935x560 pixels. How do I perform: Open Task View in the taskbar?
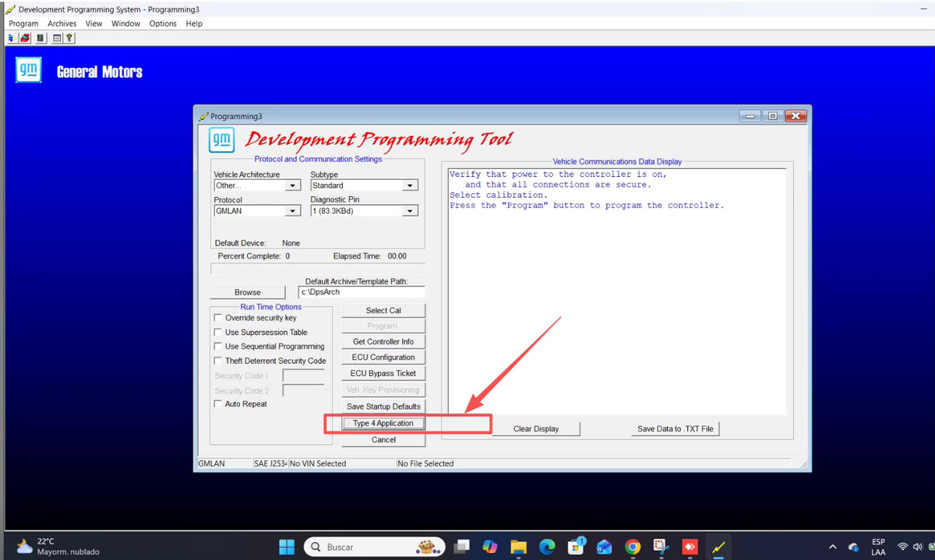pyautogui.click(x=463, y=547)
